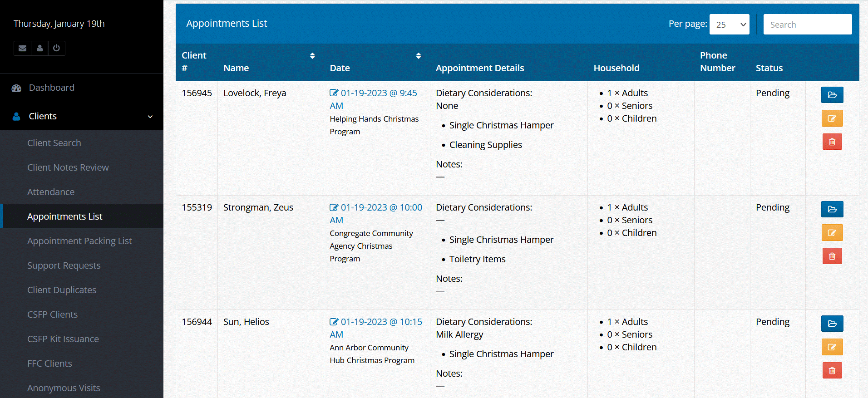Screen dimensions: 868x398
Task: Click the power logout icon
Action: 56,48
